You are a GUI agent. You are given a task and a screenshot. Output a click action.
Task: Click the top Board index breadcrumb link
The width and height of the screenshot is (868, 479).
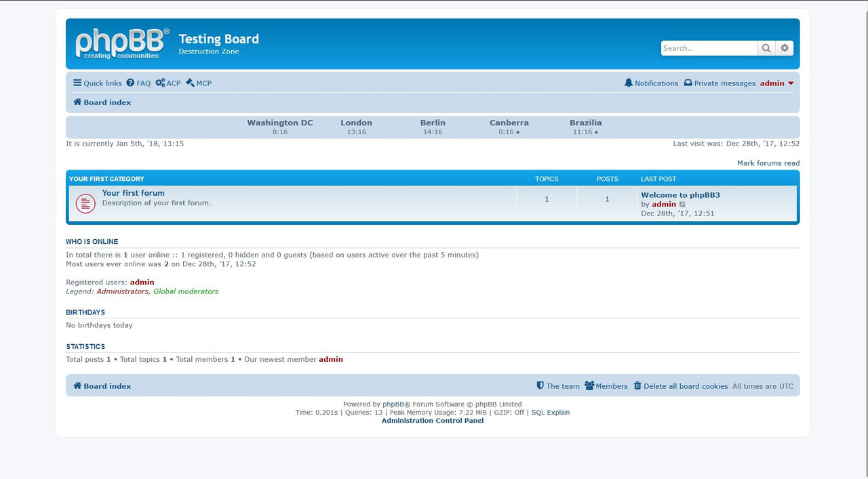(102, 102)
